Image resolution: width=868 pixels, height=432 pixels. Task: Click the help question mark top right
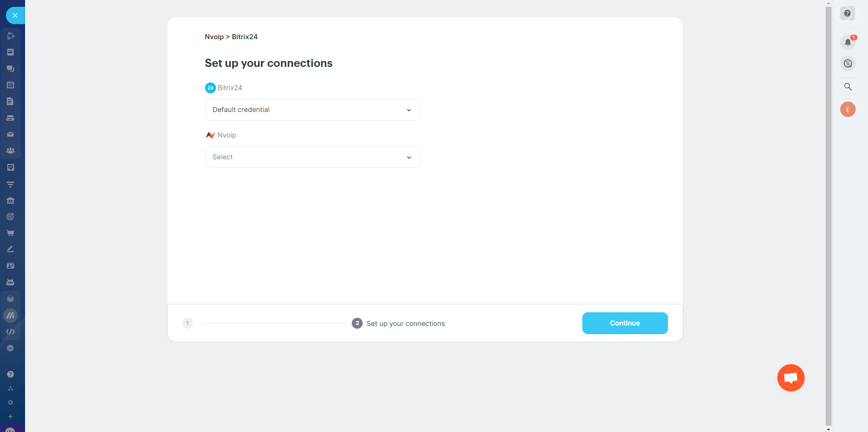(847, 14)
